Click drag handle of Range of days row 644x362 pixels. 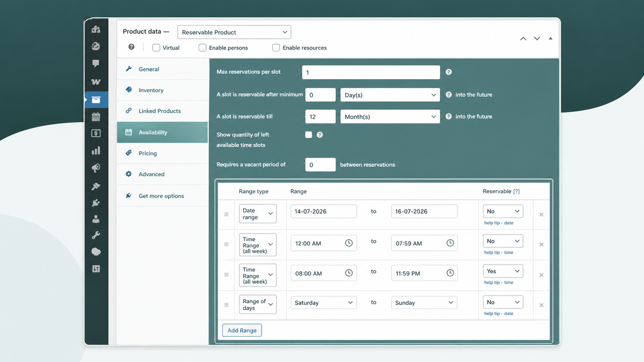226,305
